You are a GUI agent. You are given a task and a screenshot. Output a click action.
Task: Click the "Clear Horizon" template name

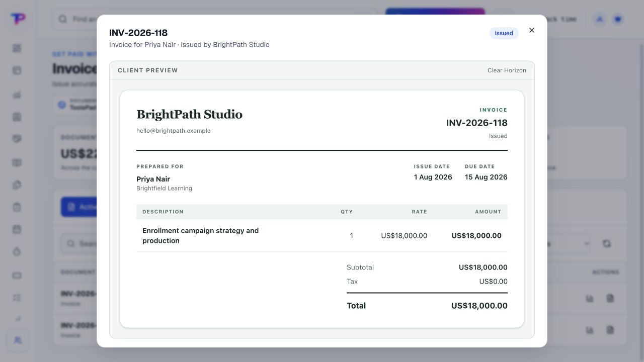coord(507,70)
